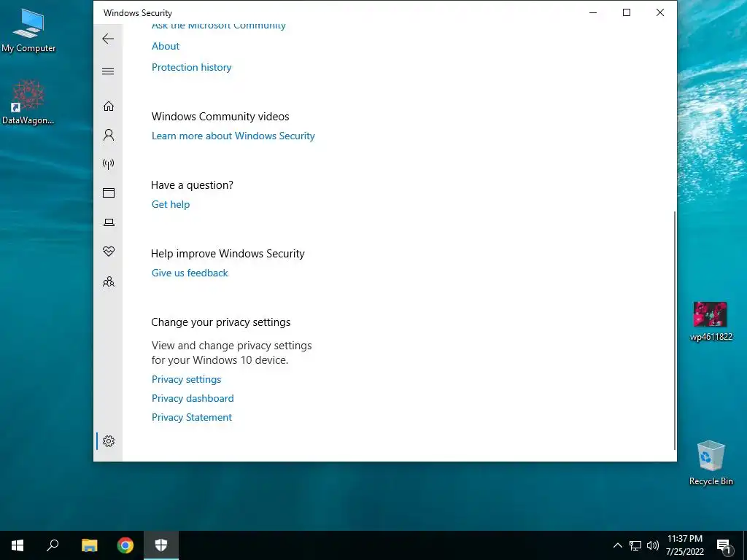The image size is (747, 560).
Task: Click the Windows Community videos heading
Action: 220,117
